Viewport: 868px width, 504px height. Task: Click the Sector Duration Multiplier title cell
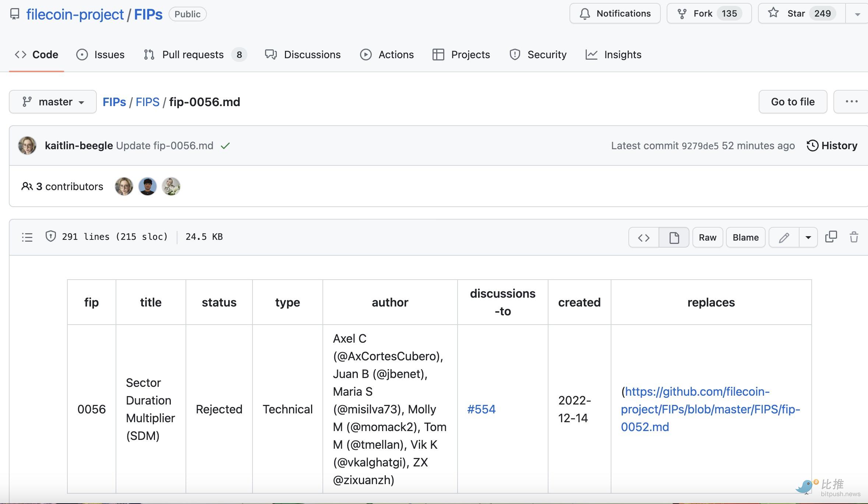(151, 409)
